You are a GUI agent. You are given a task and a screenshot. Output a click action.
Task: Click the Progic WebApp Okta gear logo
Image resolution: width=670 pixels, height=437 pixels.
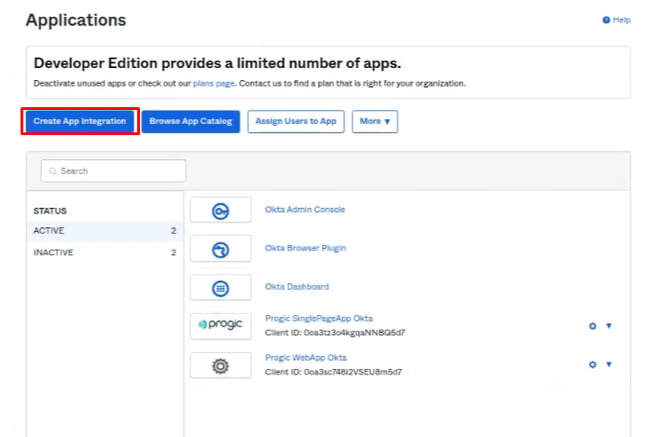(220, 366)
